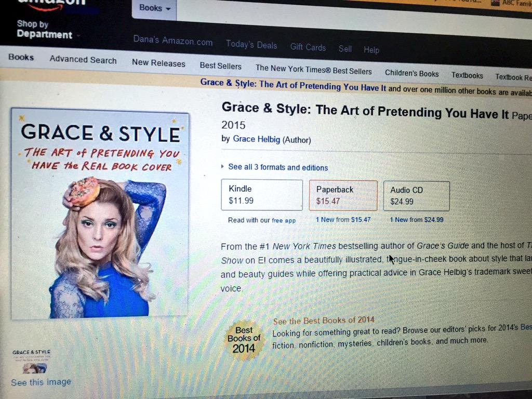Open Best Sellers in the Books subnav
The image size is (532, 399).
pyautogui.click(x=220, y=66)
